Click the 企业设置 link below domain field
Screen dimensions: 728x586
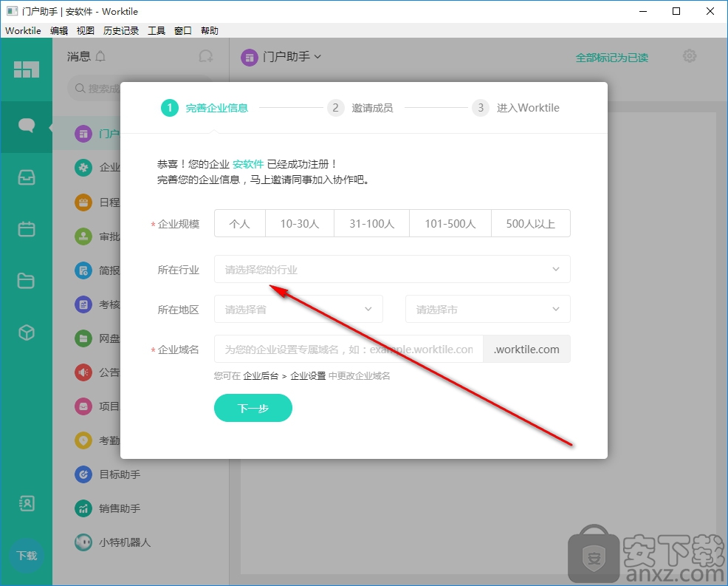click(x=308, y=376)
